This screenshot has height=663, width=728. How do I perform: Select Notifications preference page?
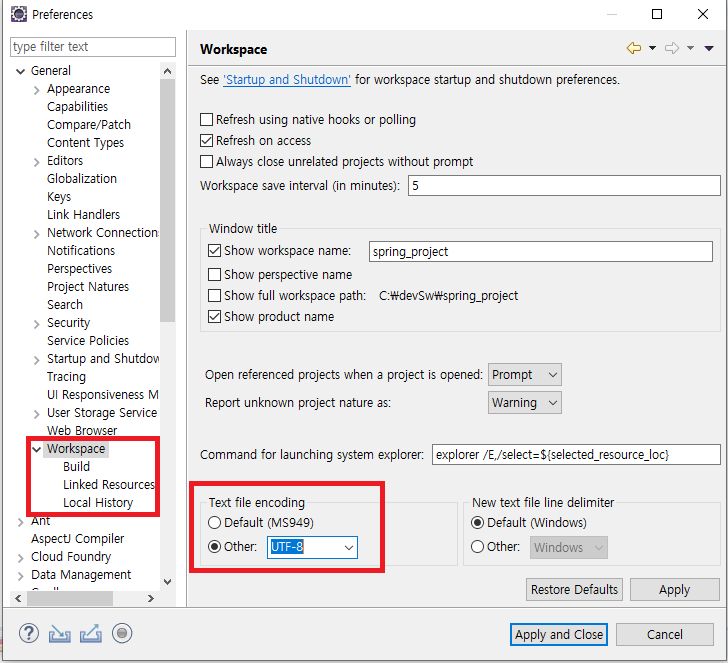click(81, 250)
